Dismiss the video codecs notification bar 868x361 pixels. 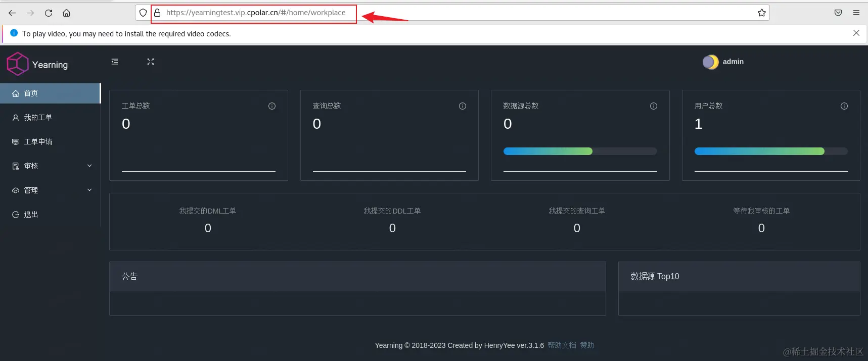[x=856, y=33]
